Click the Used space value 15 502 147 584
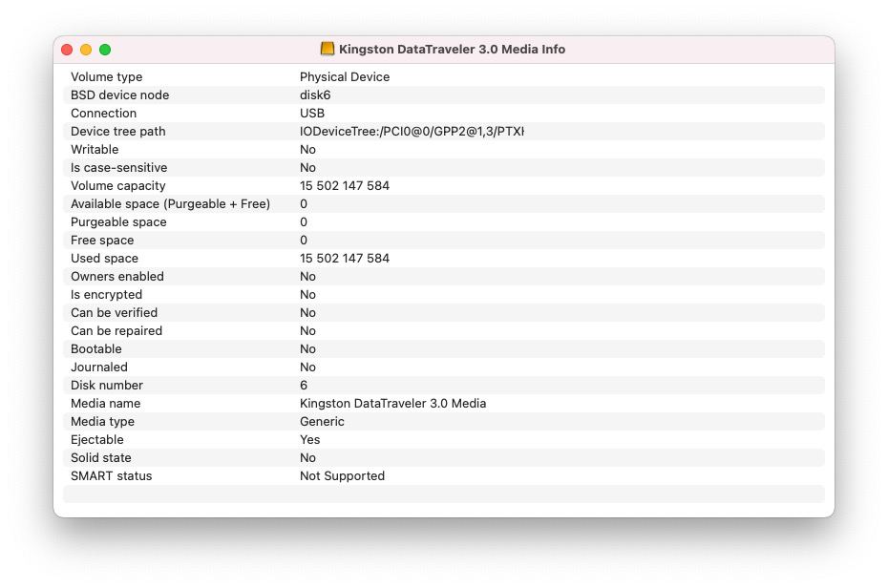Screen dimensions: 888x588 click(x=345, y=258)
